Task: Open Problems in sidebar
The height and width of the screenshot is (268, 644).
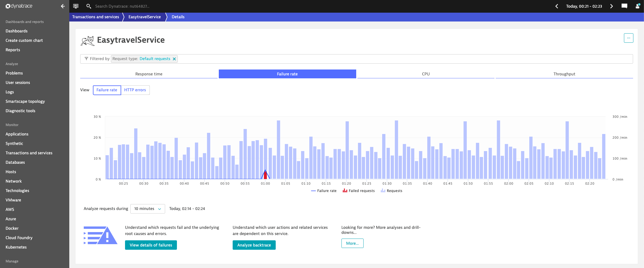Action: [14, 73]
